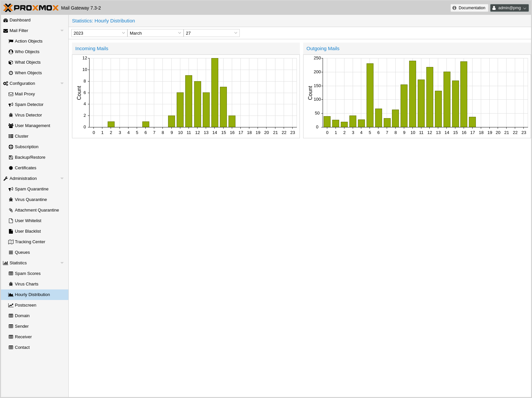
Task: Select Postscreen in the Statistics menu
Action: pos(25,305)
